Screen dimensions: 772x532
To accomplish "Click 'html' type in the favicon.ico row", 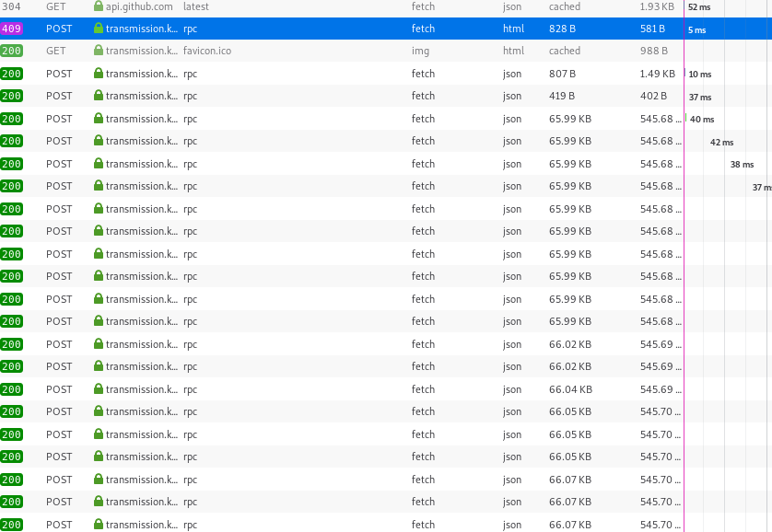I will click(513, 51).
